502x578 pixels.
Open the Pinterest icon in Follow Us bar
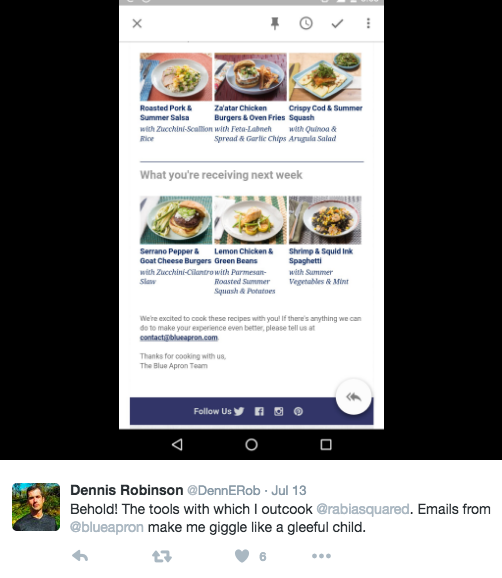298,411
